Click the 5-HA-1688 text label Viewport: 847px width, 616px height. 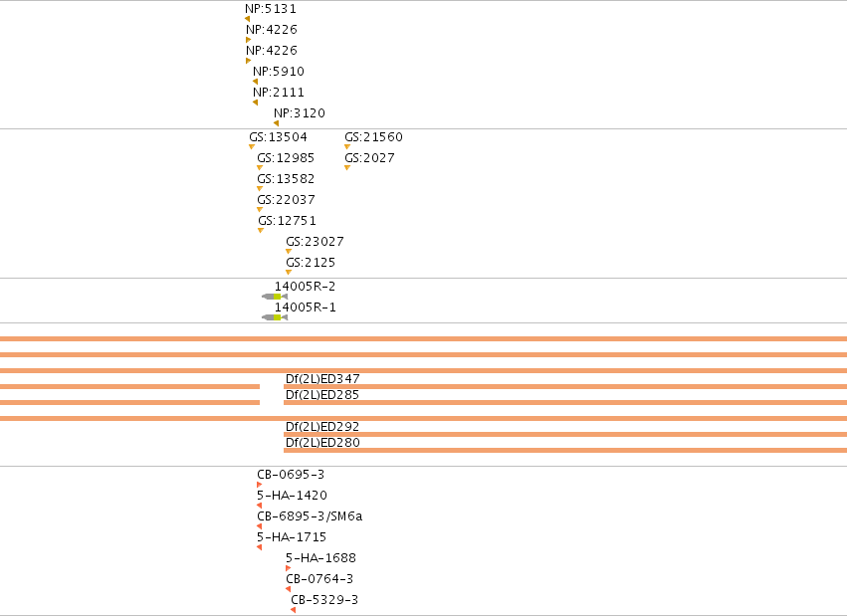click(320, 558)
